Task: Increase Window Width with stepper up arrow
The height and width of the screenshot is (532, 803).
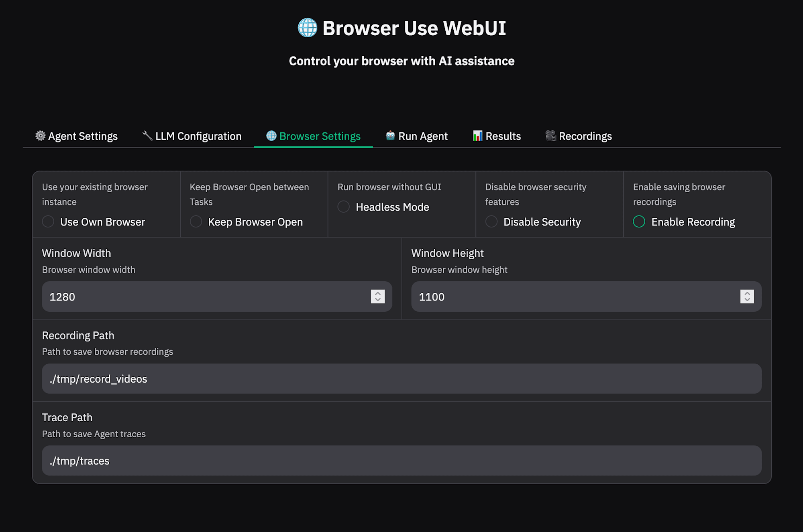Action: click(378, 293)
